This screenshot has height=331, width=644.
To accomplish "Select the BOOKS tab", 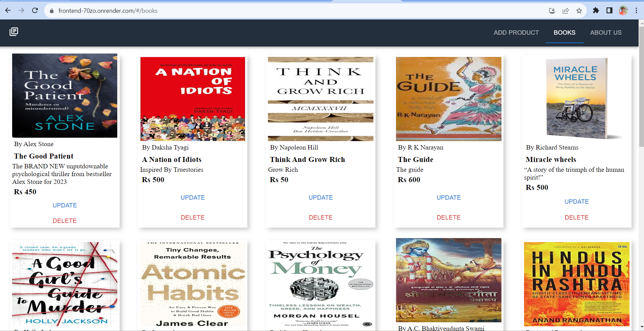I will pyautogui.click(x=564, y=33).
